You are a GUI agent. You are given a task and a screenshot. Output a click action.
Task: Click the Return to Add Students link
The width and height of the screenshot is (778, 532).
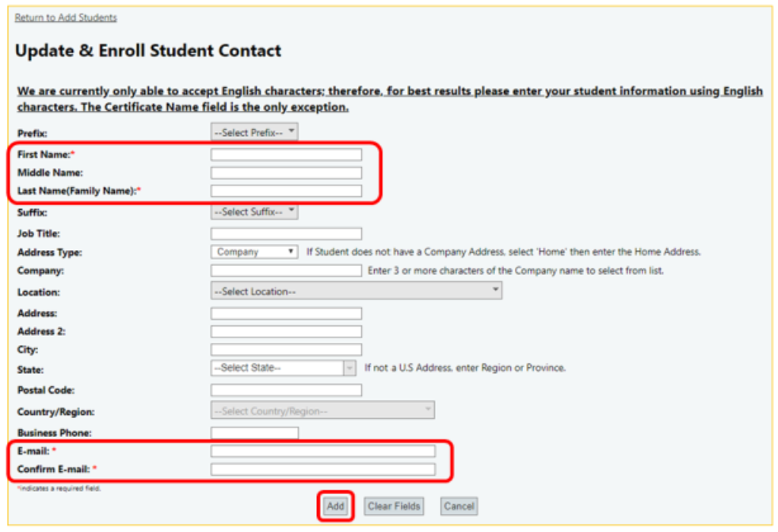(x=66, y=17)
